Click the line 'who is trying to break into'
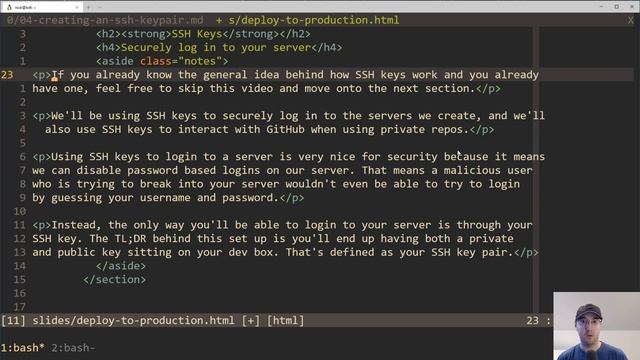 (x=276, y=184)
